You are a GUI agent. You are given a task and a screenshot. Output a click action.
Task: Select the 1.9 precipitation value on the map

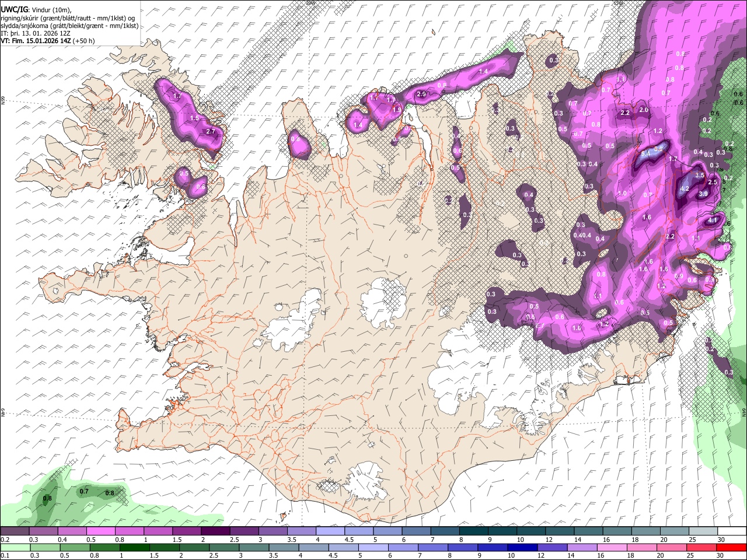(x=397, y=110)
